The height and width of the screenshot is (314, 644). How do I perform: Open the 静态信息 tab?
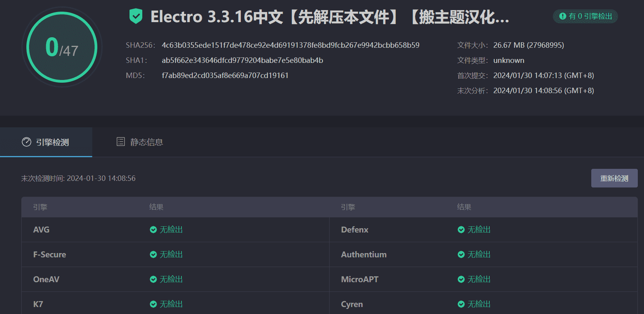point(140,142)
